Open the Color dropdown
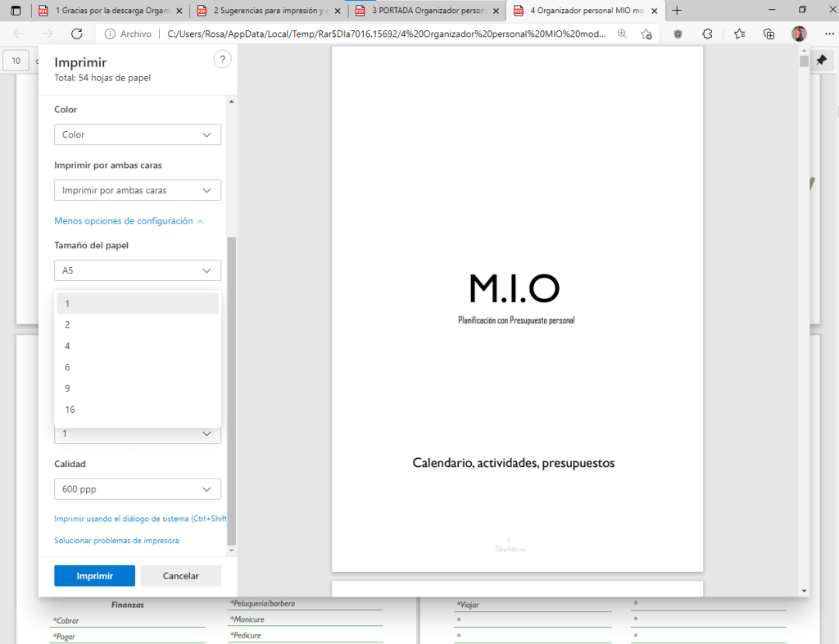The height and width of the screenshot is (644, 839). 138,134
